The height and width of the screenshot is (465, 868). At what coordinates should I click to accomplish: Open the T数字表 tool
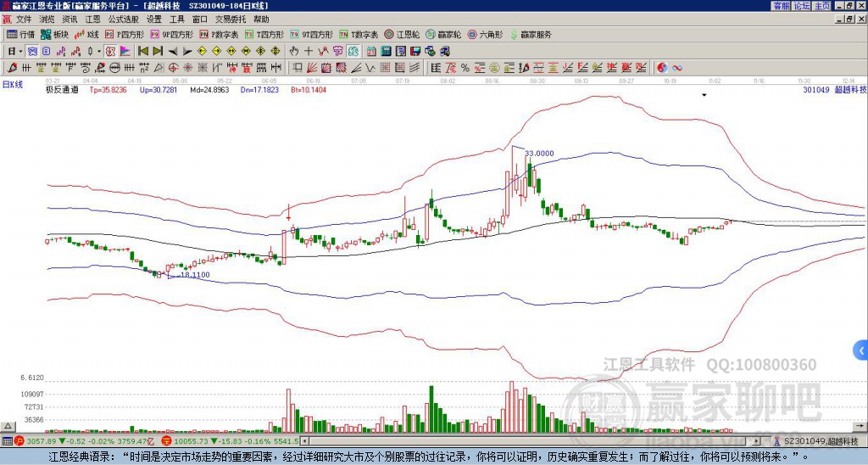click(x=359, y=34)
